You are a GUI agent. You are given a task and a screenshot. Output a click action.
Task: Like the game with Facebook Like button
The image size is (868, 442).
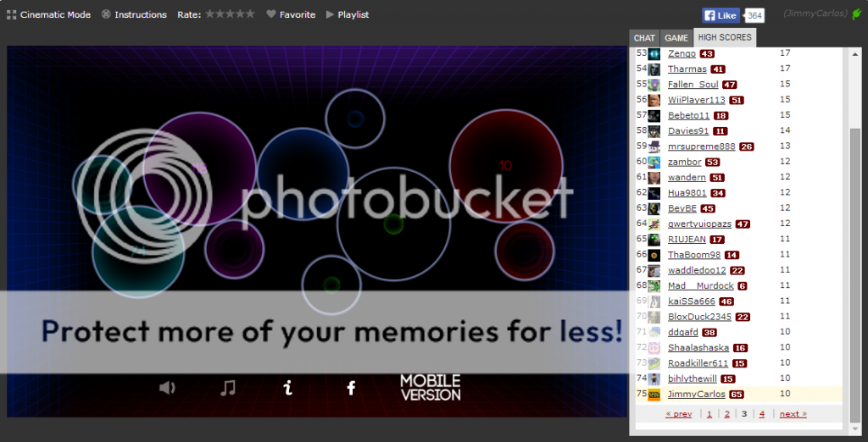[721, 15]
